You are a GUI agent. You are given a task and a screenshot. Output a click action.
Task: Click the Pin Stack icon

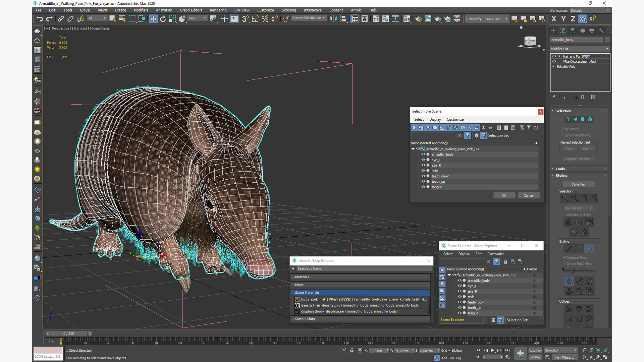click(553, 97)
